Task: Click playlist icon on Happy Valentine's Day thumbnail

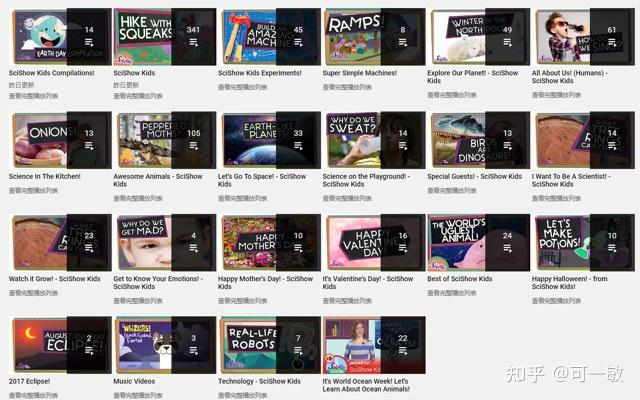Action: [403, 248]
